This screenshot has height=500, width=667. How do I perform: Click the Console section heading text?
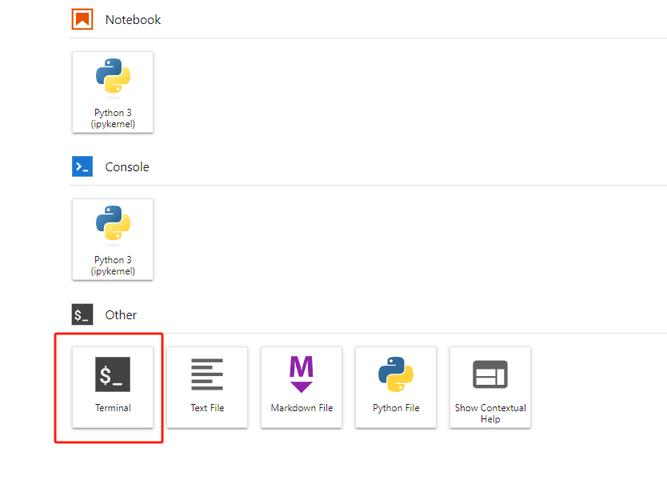127,167
